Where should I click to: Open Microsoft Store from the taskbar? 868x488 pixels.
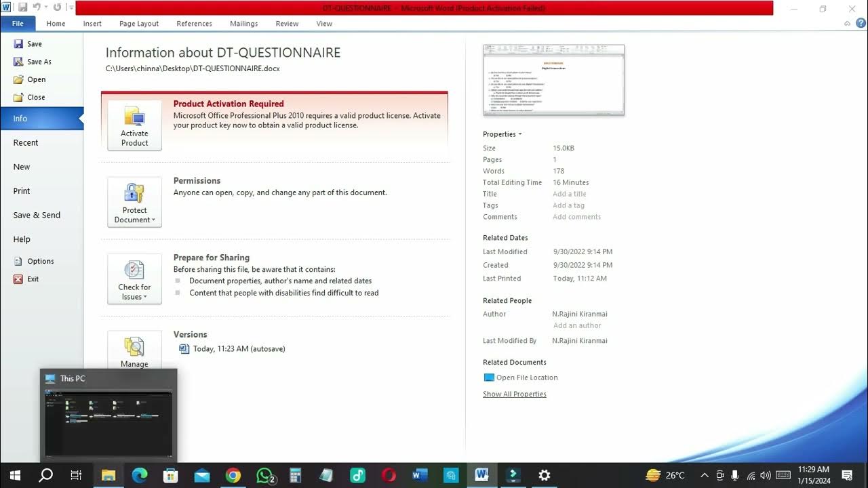pyautogui.click(x=170, y=475)
